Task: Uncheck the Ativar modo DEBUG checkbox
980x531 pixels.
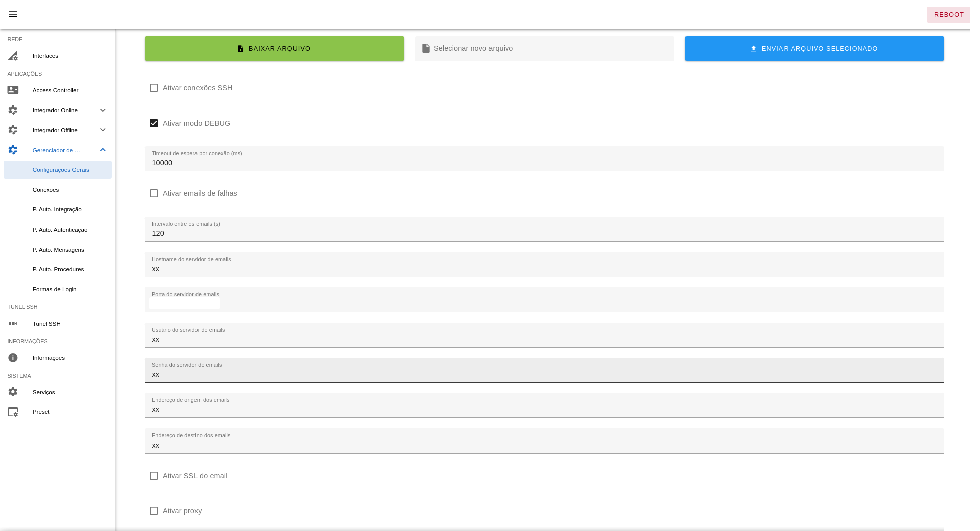Action: (x=154, y=123)
